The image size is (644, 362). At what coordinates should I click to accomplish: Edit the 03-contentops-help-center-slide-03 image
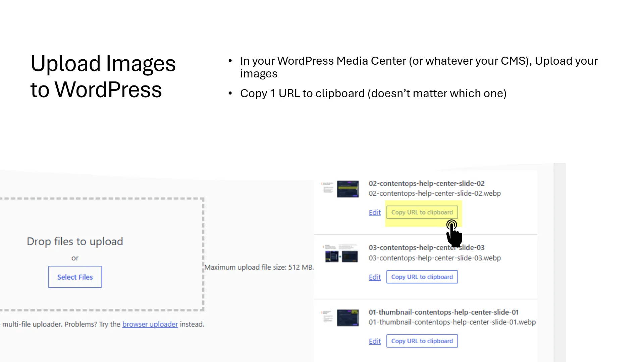375,277
